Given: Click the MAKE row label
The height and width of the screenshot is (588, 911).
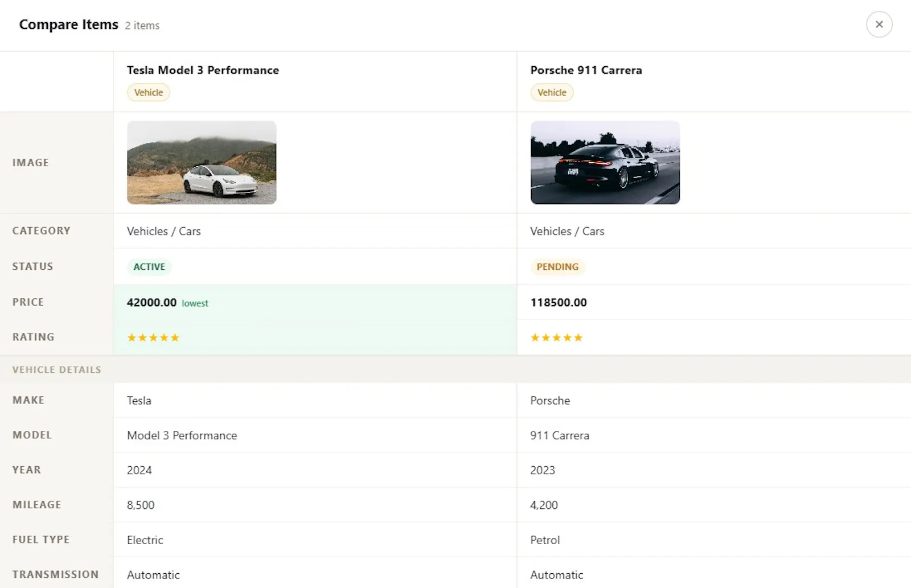Looking at the screenshot, I should point(28,400).
